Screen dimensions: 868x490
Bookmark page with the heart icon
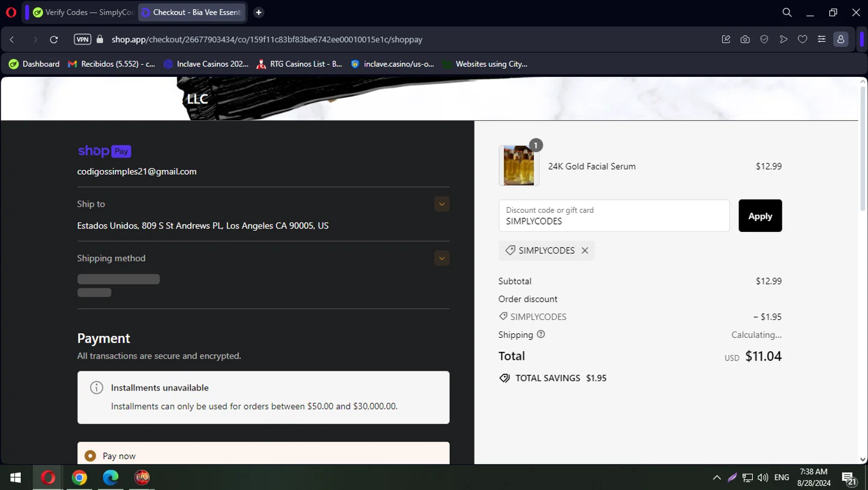coord(803,39)
